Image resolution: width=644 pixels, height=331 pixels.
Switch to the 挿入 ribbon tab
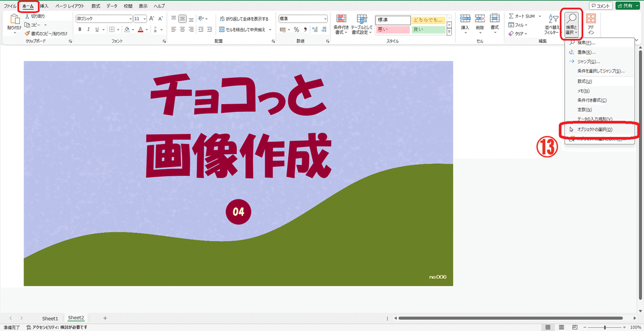[45, 6]
